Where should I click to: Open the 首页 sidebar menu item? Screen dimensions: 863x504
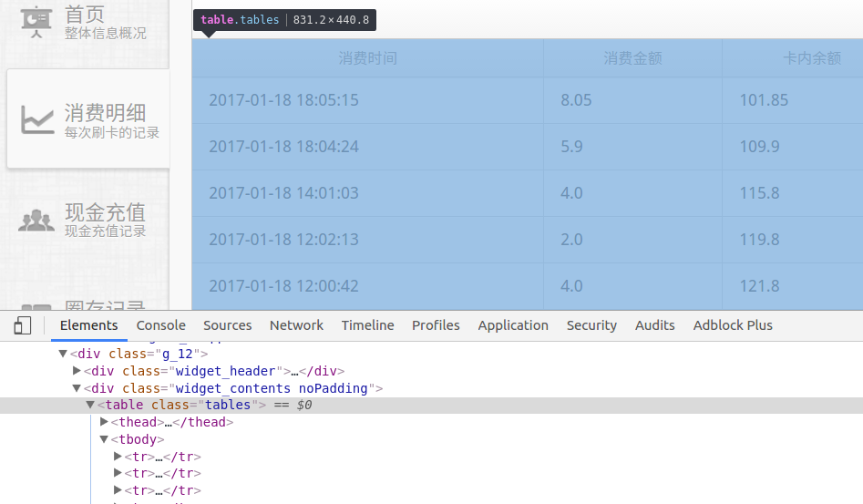85,15
